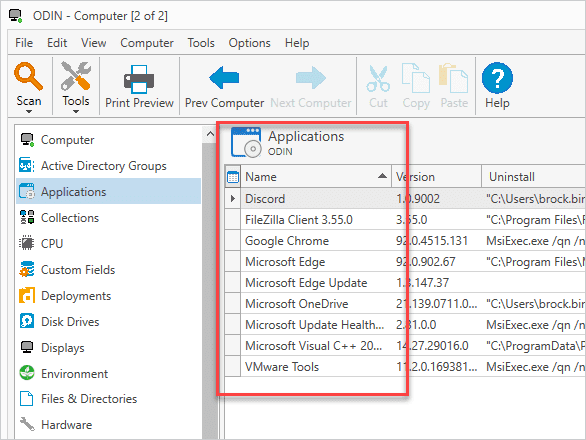The width and height of the screenshot is (586, 440).
Task: Open the Tools menu in menu bar
Action: [201, 43]
